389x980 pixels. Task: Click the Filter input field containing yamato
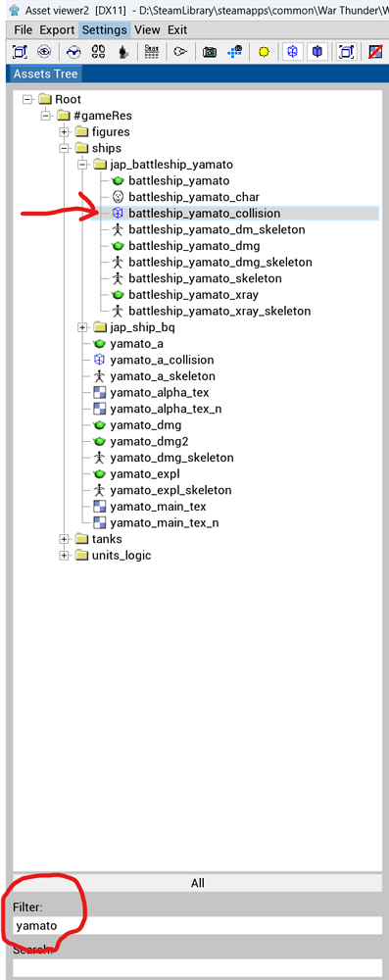coord(198,926)
